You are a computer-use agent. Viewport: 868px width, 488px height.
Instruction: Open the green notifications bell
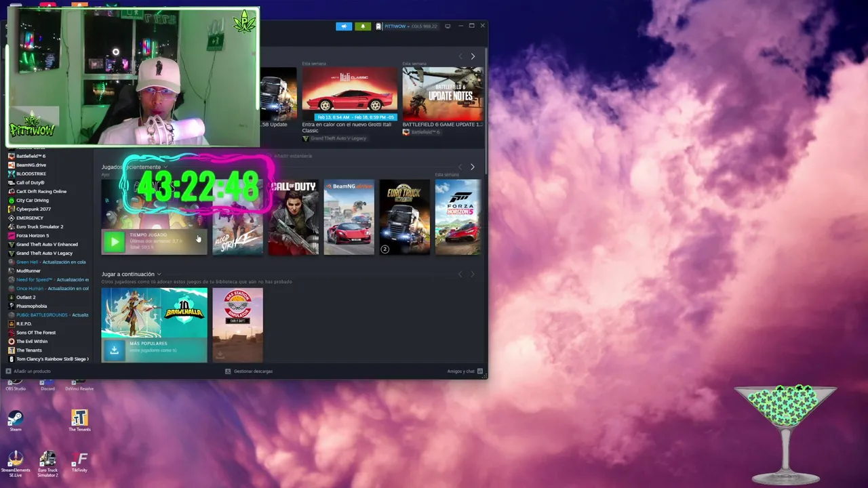click(362, 26)
